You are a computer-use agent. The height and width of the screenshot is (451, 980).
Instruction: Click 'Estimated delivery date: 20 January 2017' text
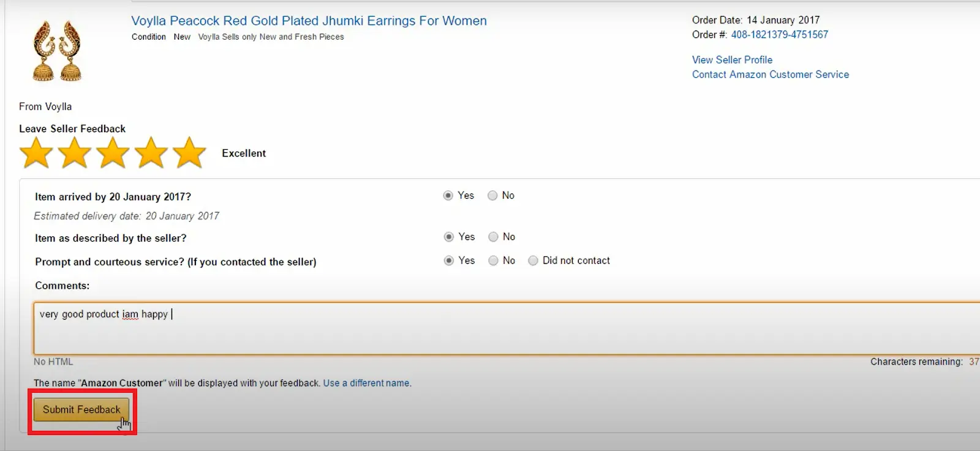(126, 216)
